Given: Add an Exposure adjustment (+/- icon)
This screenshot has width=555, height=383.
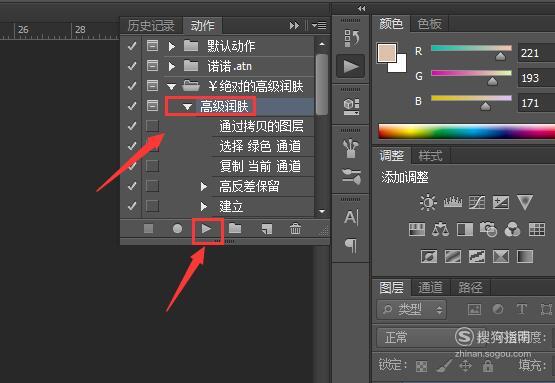Looking at the screenshot, I should 501,202.
